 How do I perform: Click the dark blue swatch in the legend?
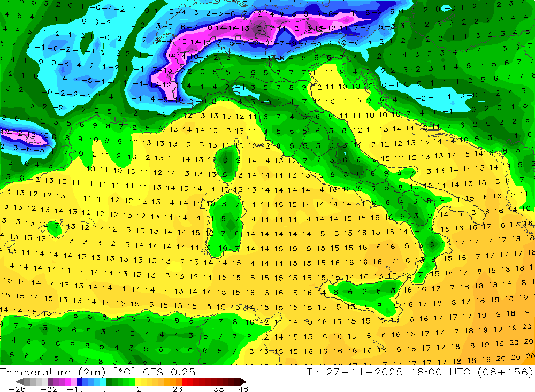[79, 381]
